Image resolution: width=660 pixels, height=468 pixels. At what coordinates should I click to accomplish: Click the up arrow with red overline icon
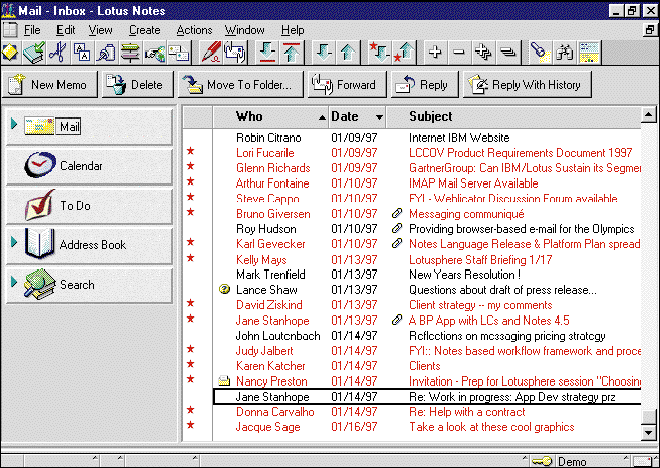coord(291,53)
